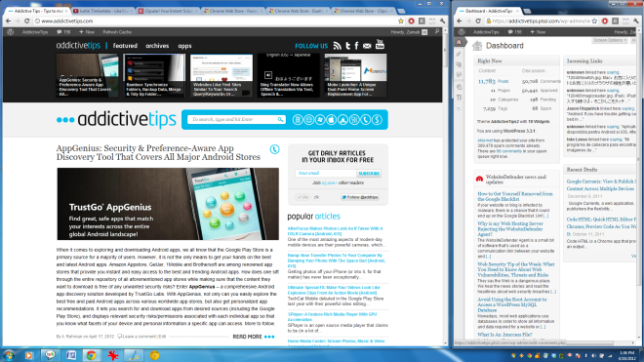The image size is (644, 362).
Task: Open How to Get Yourself Removed from Google Blacklist
Action: point(515,196)
